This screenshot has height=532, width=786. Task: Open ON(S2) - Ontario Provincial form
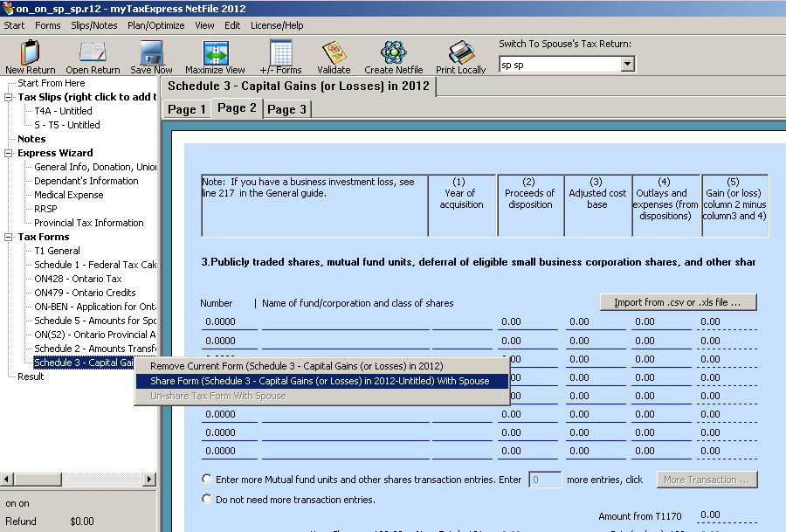[95, 335]
